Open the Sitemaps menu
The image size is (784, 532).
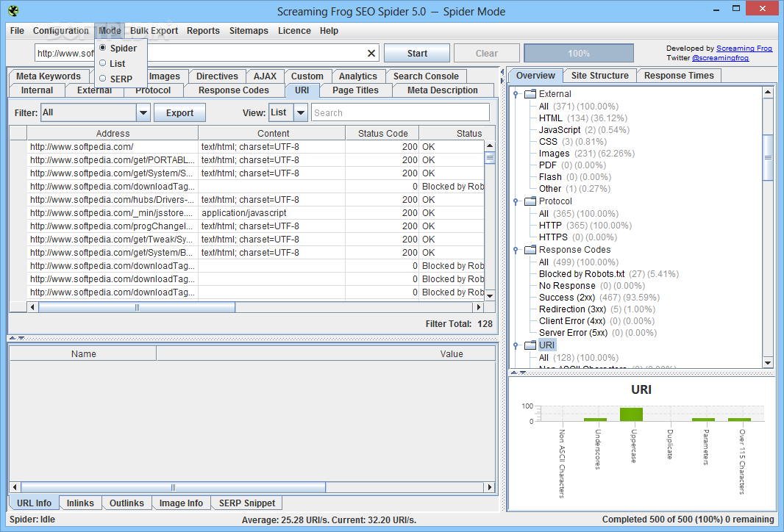249,30
